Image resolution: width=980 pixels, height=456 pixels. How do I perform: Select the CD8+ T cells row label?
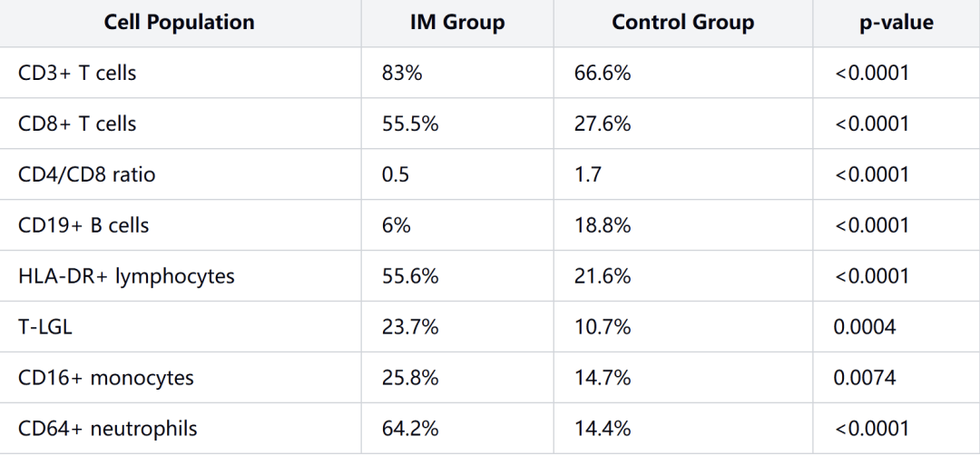[x=77, y=124]
